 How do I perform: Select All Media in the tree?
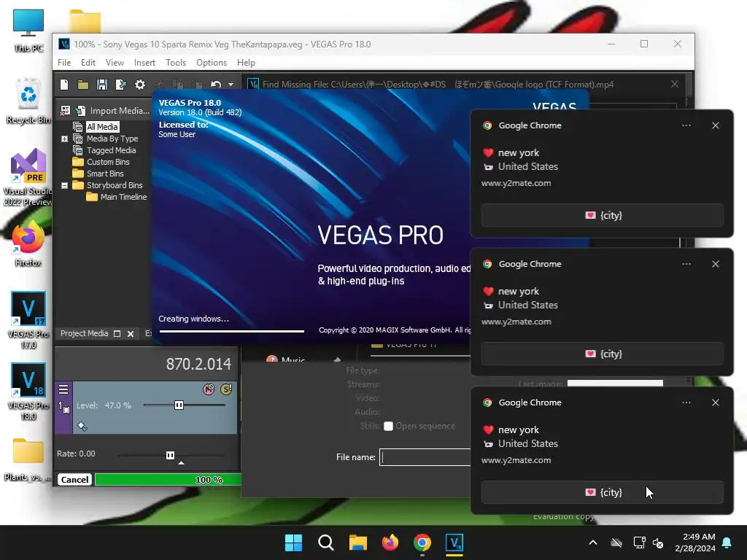click(x=102, y=127)
